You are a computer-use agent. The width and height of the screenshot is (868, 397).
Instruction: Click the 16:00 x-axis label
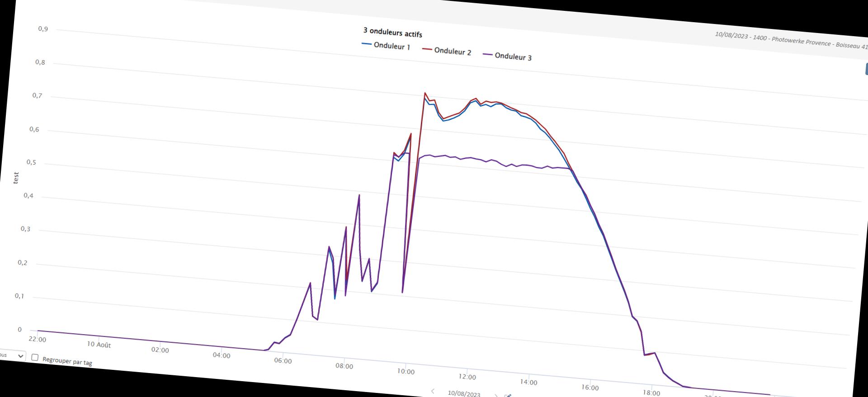pyautogui.click(x=590, y=388)
